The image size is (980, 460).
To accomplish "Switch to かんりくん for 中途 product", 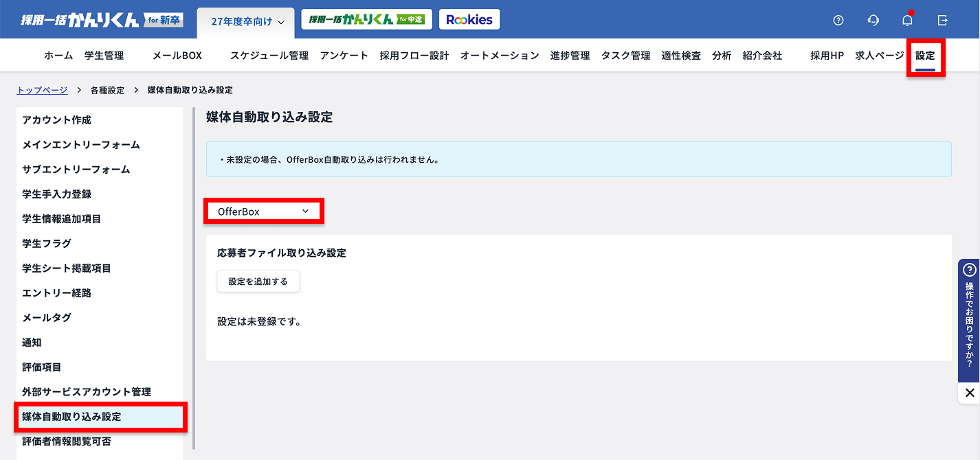I will 366,20.
